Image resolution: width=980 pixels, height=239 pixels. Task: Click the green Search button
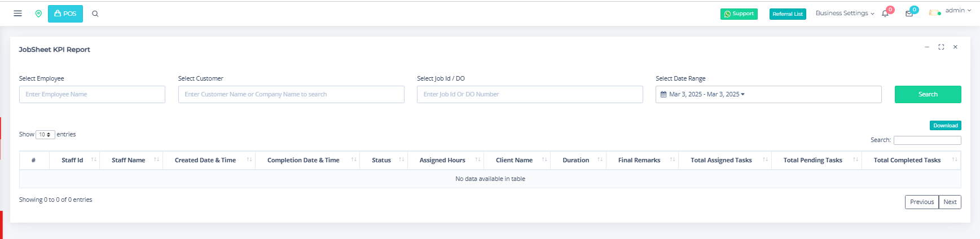pyautogui.click(x=928, y=95)
